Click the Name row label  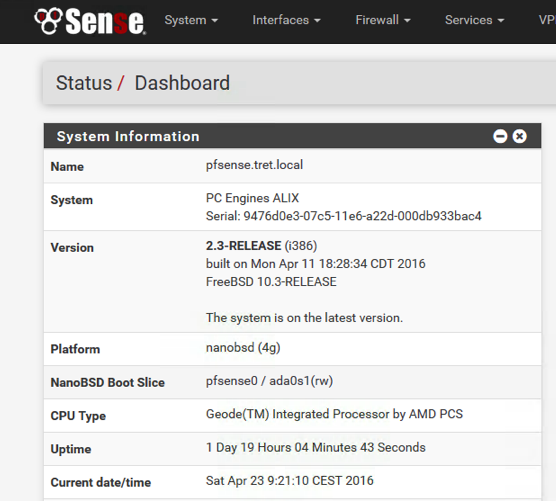(x=67, y=167)
